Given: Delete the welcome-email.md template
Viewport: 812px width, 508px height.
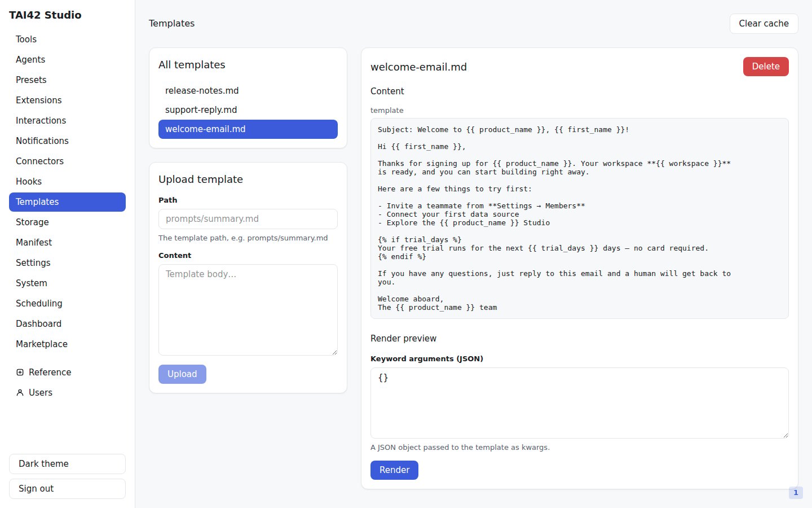Looking at the screenshot, I should tap(766, 67).
